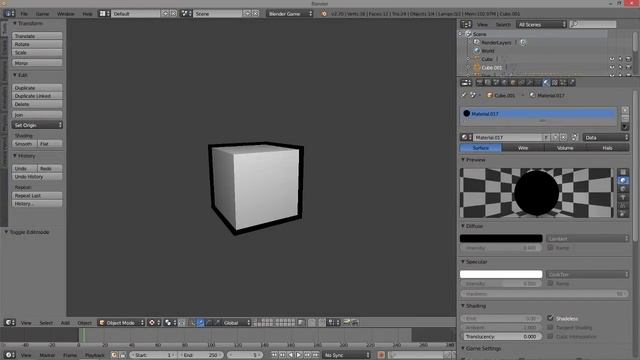Click the black diffuse color swatch
Viewport: 640px width, 360px height.
[x=501, y=238]
